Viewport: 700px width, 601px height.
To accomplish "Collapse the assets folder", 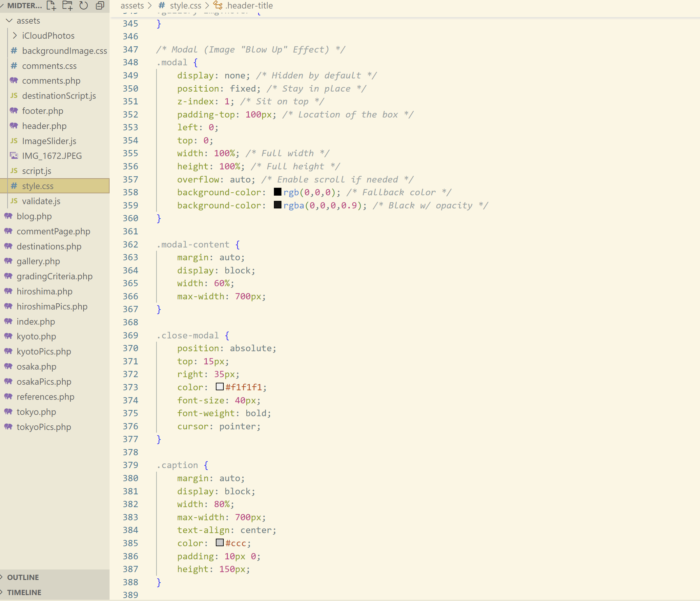I will 10,21.
